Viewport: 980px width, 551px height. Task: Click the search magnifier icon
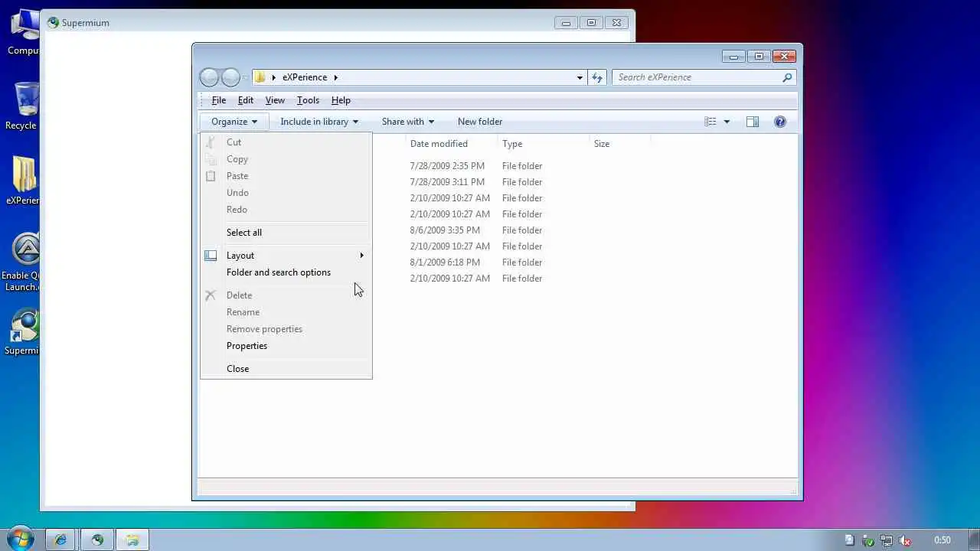pos(787,77)
